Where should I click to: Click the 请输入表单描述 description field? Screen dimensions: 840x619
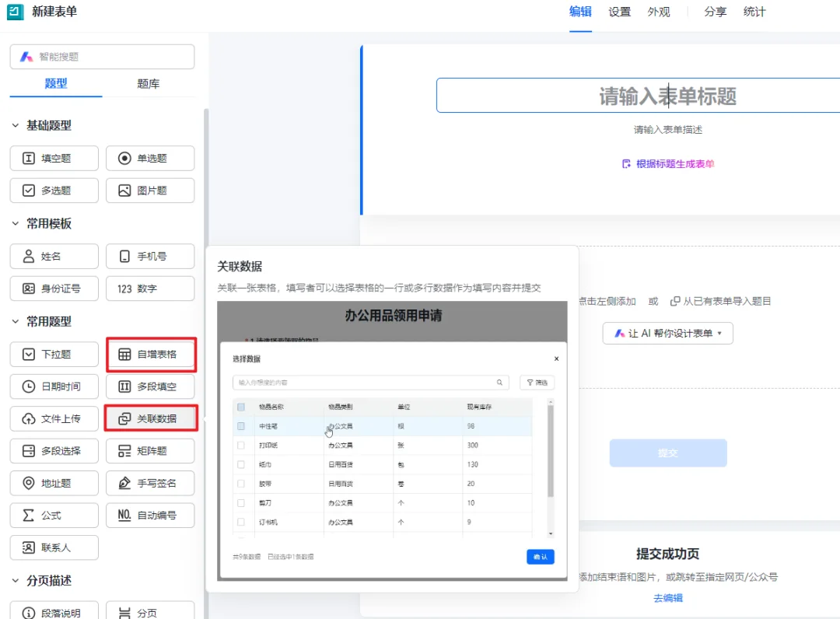668,130
